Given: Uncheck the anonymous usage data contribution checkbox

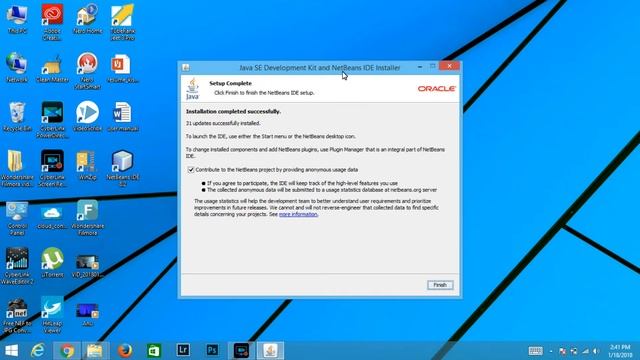Looking at the screenshot, I should coord(191,169).
